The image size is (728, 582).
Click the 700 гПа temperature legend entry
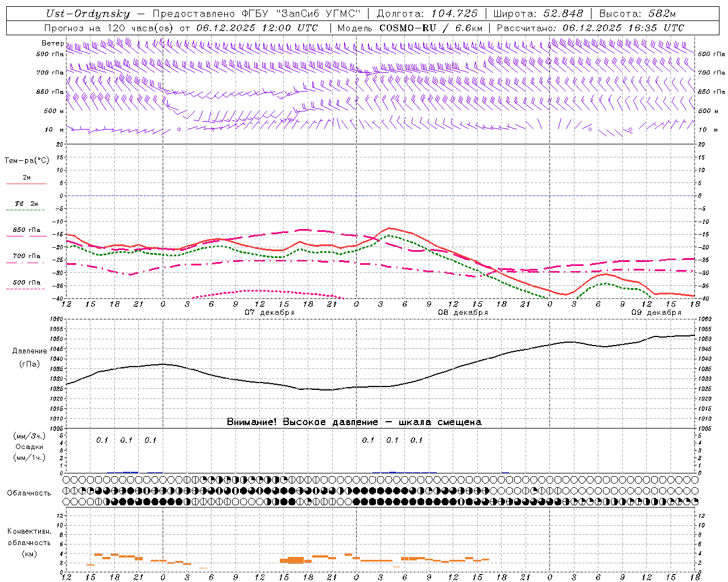pyautogui.click(x=27, y=256)
